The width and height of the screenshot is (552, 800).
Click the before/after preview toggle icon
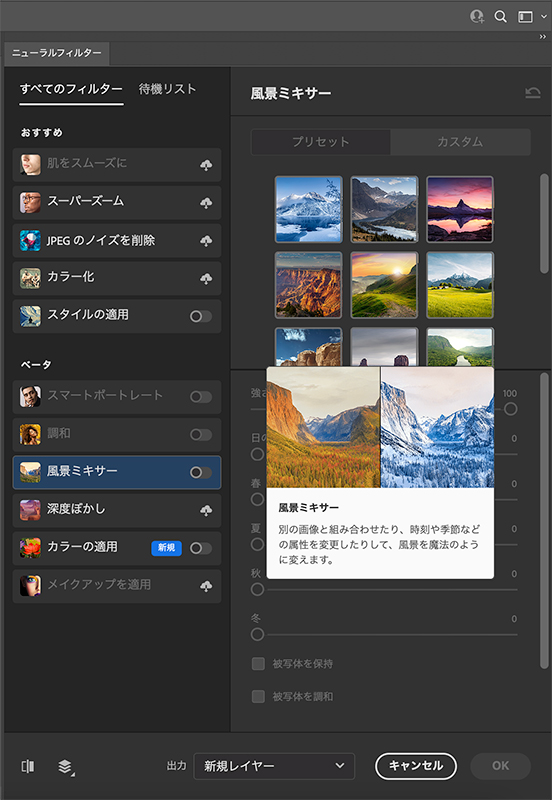click(28, 766)
